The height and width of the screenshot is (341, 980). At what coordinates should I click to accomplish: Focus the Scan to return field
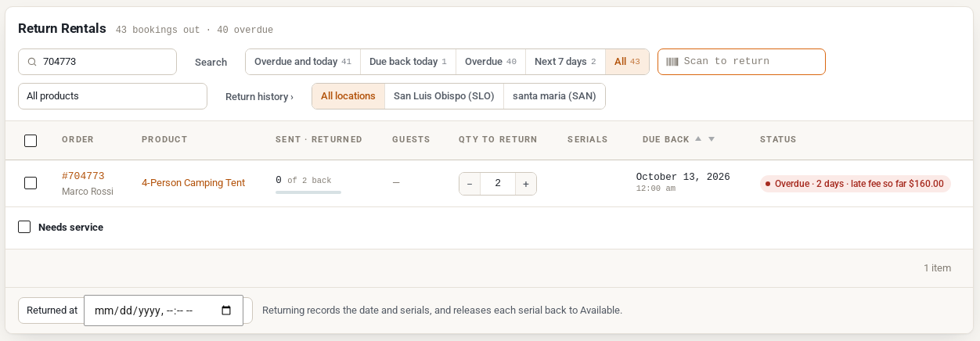(x=741, y=62)
